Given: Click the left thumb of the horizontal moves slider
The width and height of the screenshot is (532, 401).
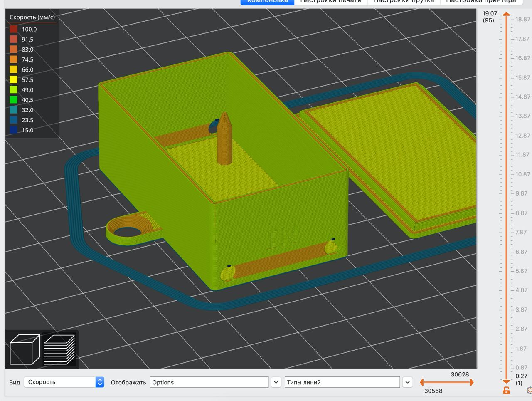Looking at the screenshot, I should click(422, 382).
